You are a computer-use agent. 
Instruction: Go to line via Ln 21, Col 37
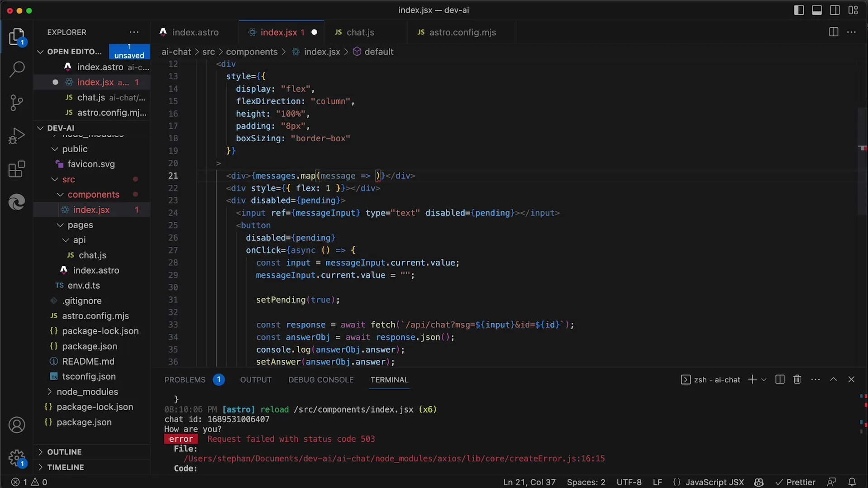click(x=529, y=482)
